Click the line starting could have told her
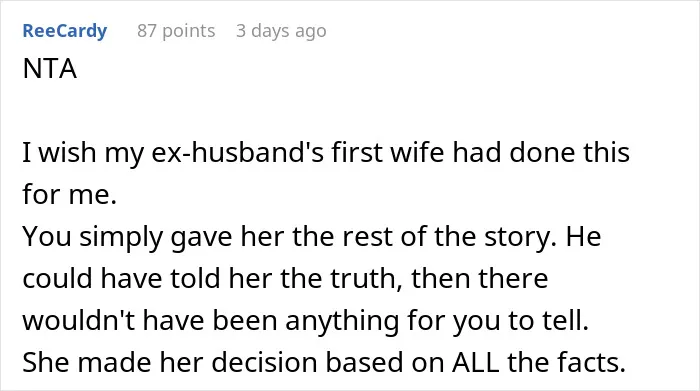Screen dimensions: 700x391 pos(285,278)
